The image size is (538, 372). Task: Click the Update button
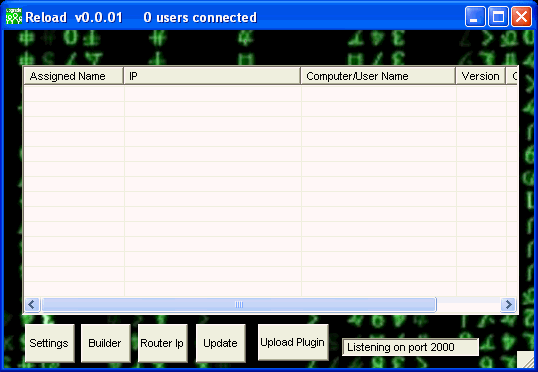pyautogui.click(x=221, y=343)
